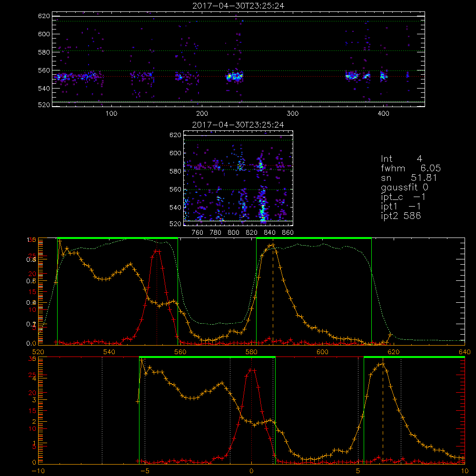Select the 'ipt1 -1' entry
The image size is (476, 476).
[401, 207]
